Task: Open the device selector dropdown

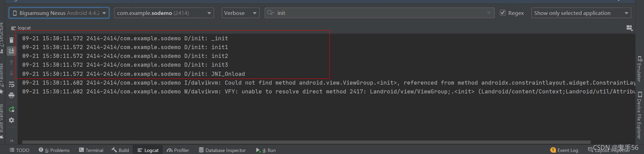Action: (x=59, y=13)
